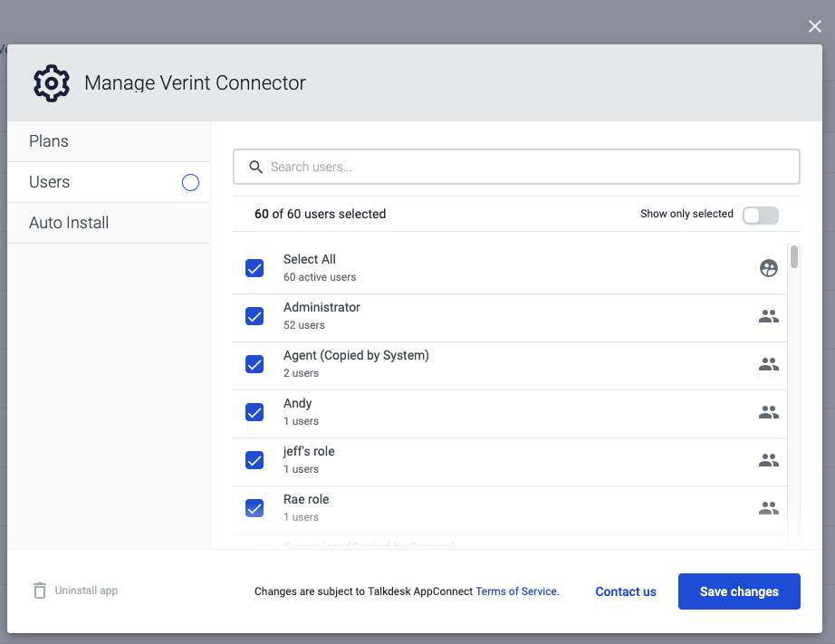Viewport: 835px width, 644px height.
Task: Click the group icon for Agent (Copied by System)
Action: click(768, 364)
